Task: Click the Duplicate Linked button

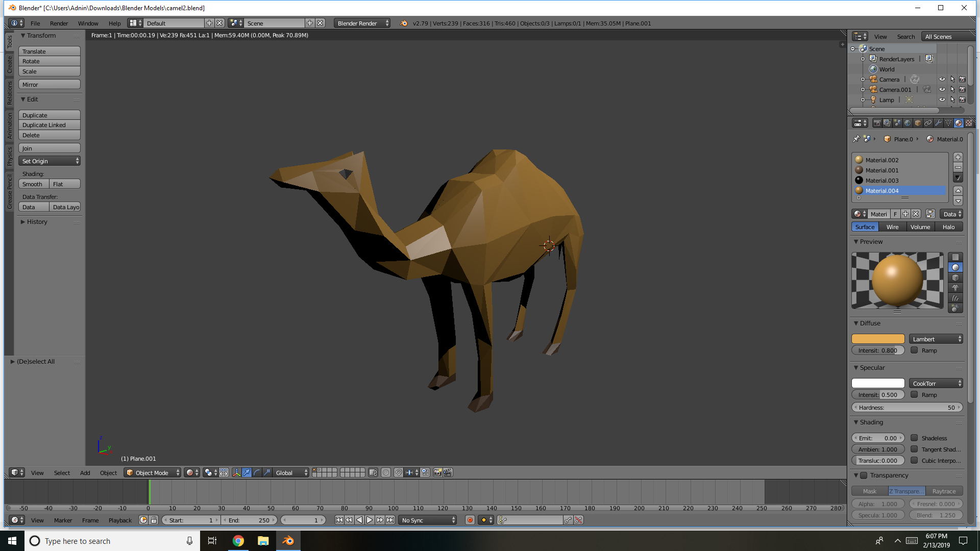Action: click(x=50, y=125)
